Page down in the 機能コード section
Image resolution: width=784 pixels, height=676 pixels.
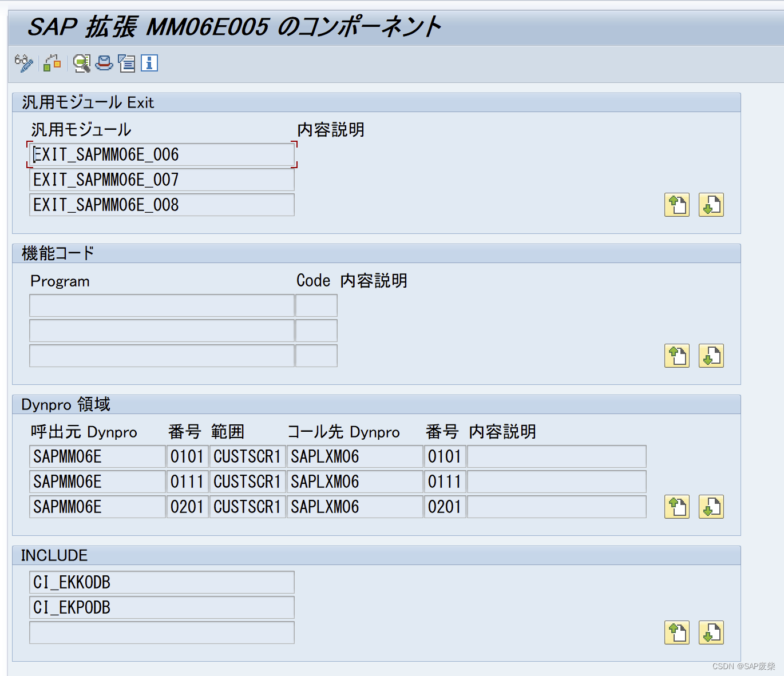pyautogui.click(x=711, y=356)
